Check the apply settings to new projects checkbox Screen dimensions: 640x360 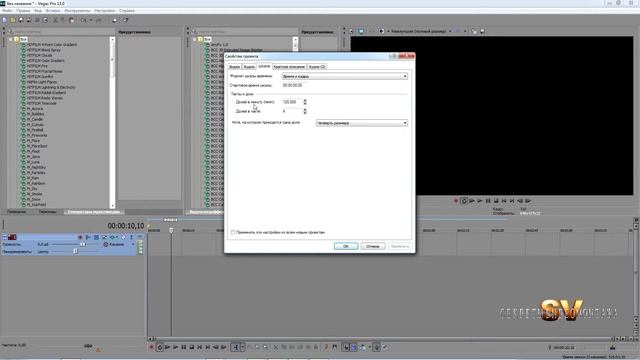(233, 232)
